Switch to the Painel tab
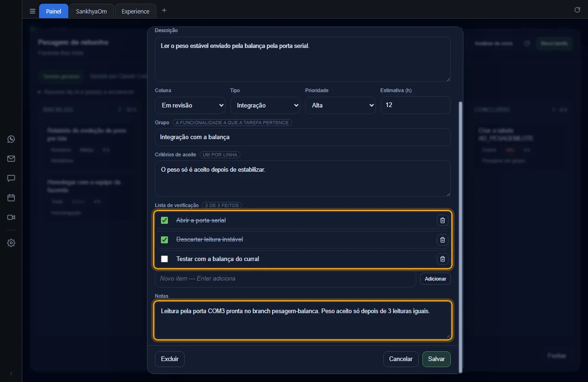 [53, 11]
